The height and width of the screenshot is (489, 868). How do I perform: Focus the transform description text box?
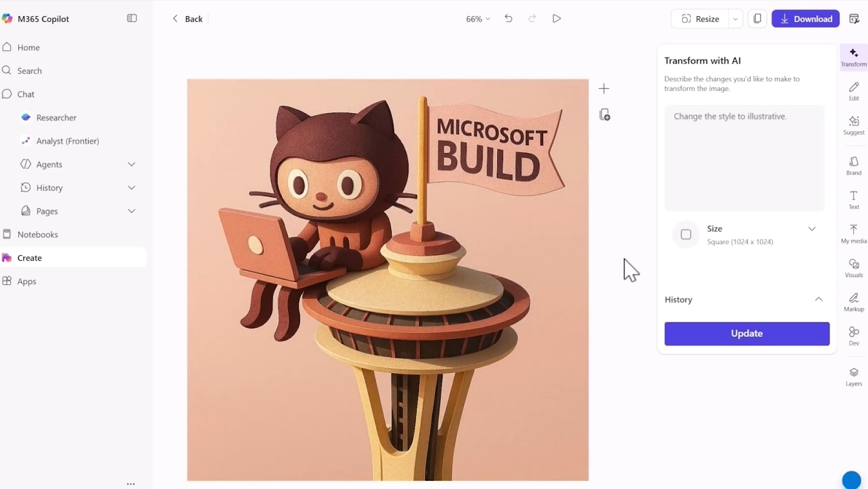point(744,158)
